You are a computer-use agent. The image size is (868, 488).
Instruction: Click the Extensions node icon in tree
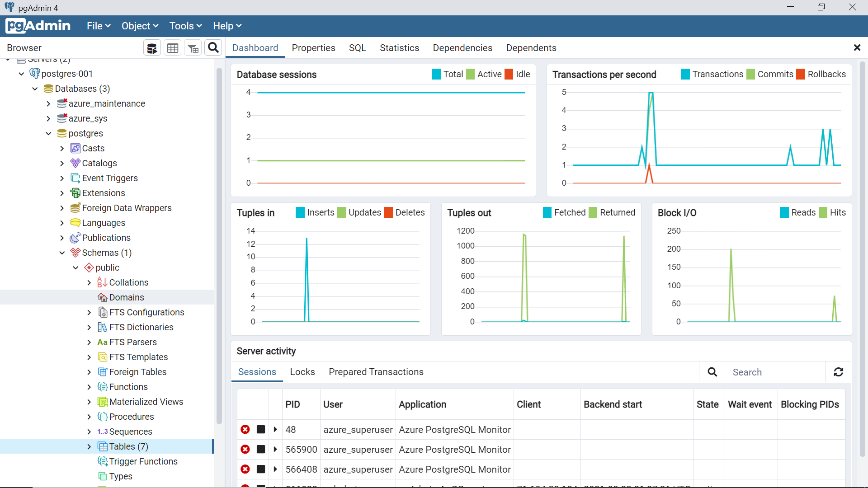75,193
